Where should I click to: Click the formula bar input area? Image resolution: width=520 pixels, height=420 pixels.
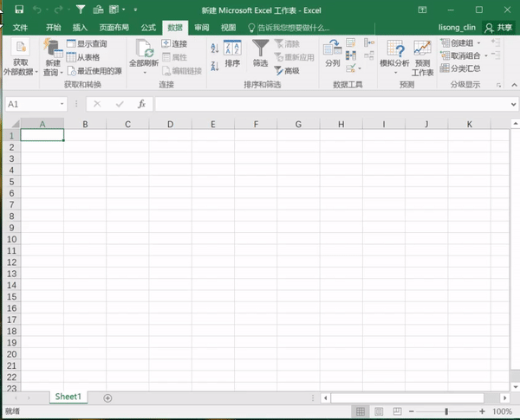(x=332, y=104)
